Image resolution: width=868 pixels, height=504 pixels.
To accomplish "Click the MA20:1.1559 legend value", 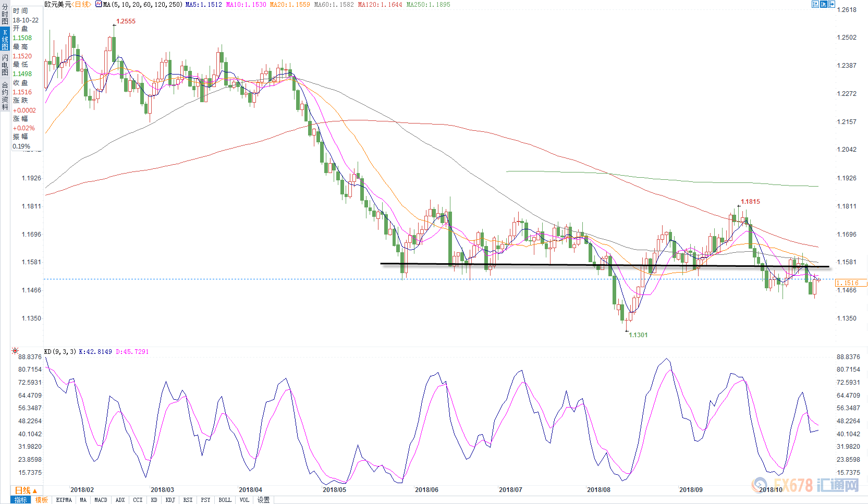I will tap(290, 4).
